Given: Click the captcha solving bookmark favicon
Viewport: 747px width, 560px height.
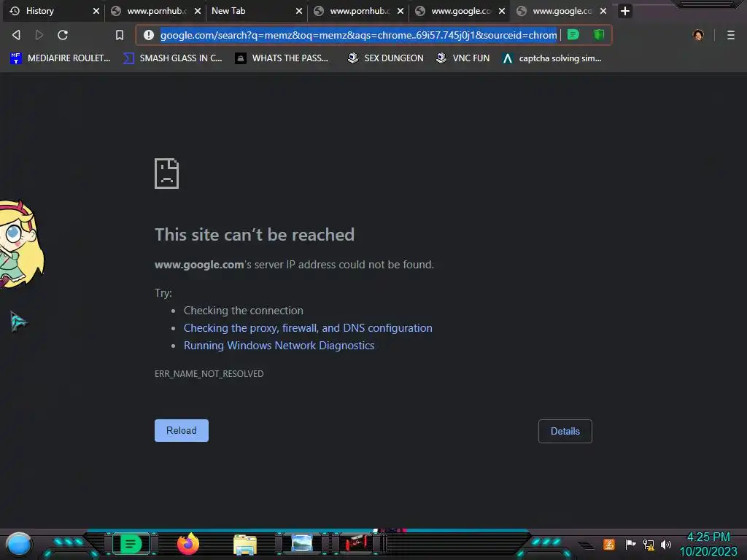Looking at the screenshot, I should pos(508,58).
